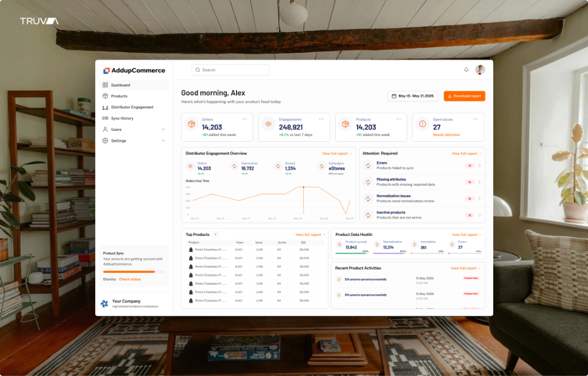The image size is (588, 376).
Task: Click the Incomplete health icon
Action: [415, 245]
